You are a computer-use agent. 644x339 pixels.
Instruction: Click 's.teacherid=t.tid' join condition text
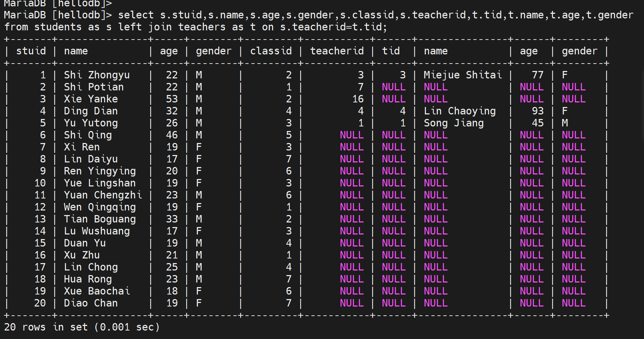click(x=333, y=27)
